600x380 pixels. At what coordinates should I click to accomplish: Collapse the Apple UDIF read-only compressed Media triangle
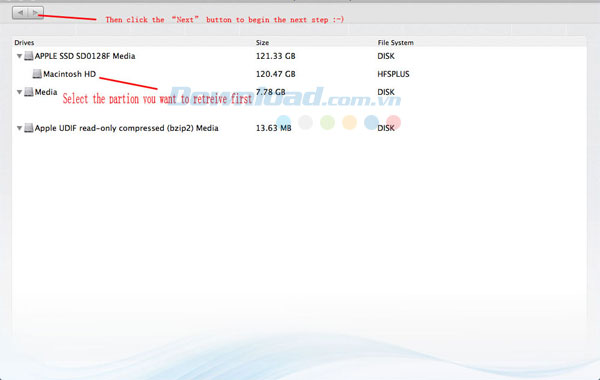(19, 128)
